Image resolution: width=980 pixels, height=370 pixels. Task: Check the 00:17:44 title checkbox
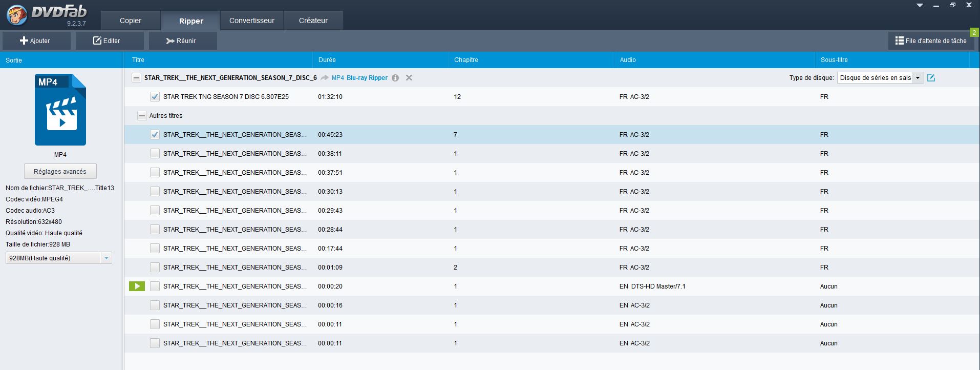155,249
